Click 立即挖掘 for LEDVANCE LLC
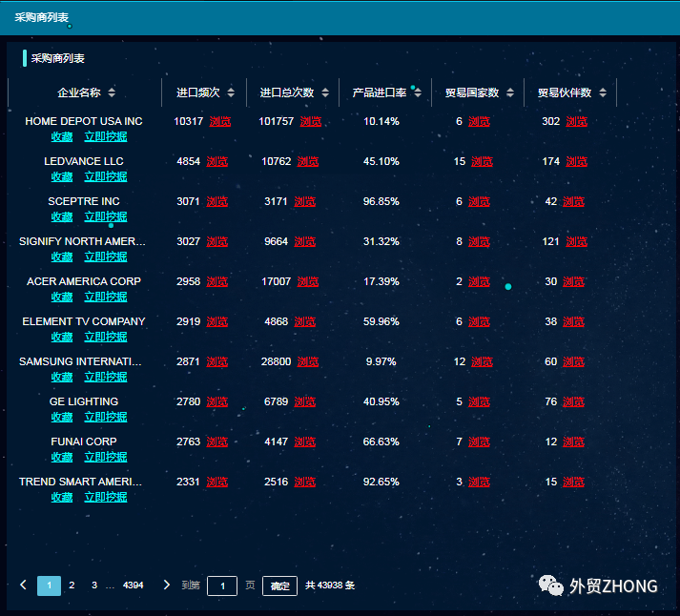Screen dimensions: 680x616 pyautogui.click(x=106, y=176)
